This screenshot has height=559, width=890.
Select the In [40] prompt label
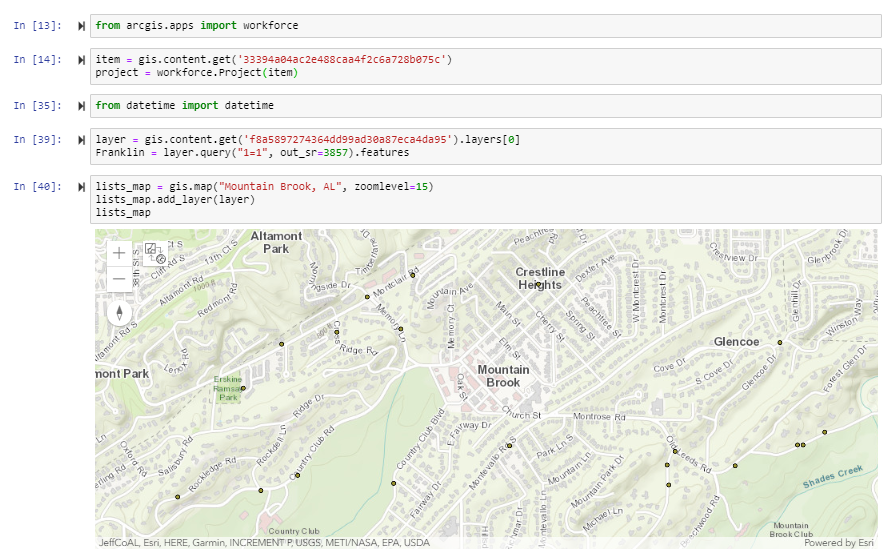tap(37, 187)
